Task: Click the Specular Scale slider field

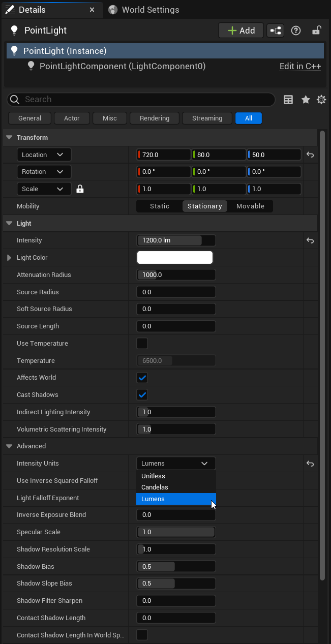Action: click(176, 532)
